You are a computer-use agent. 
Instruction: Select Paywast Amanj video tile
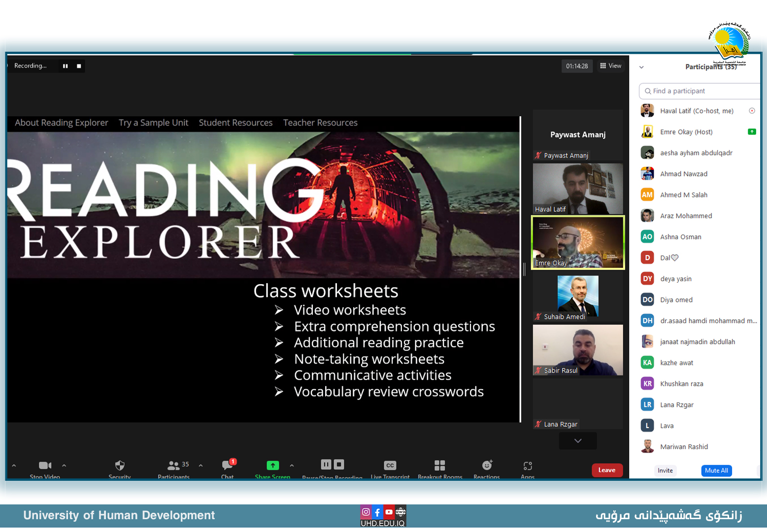tap(578, 135)
